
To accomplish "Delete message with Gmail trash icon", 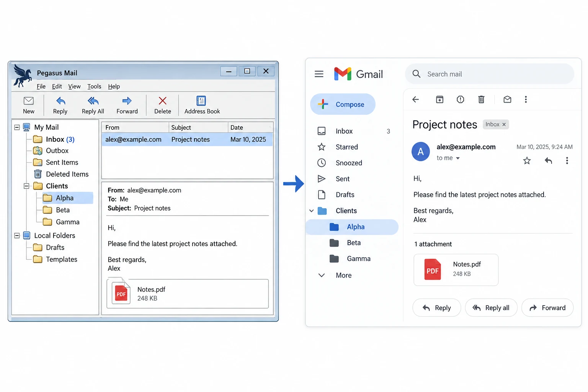I will 481,100.
